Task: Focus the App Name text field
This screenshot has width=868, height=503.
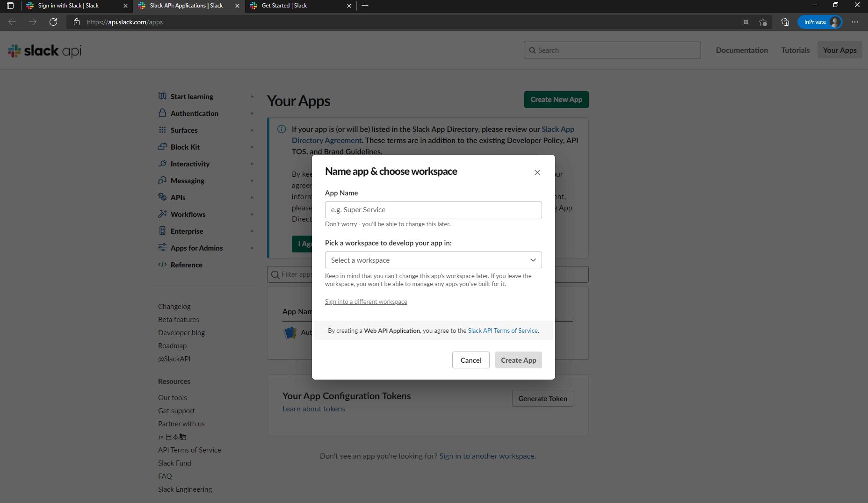Action: [x=433, y=210]
